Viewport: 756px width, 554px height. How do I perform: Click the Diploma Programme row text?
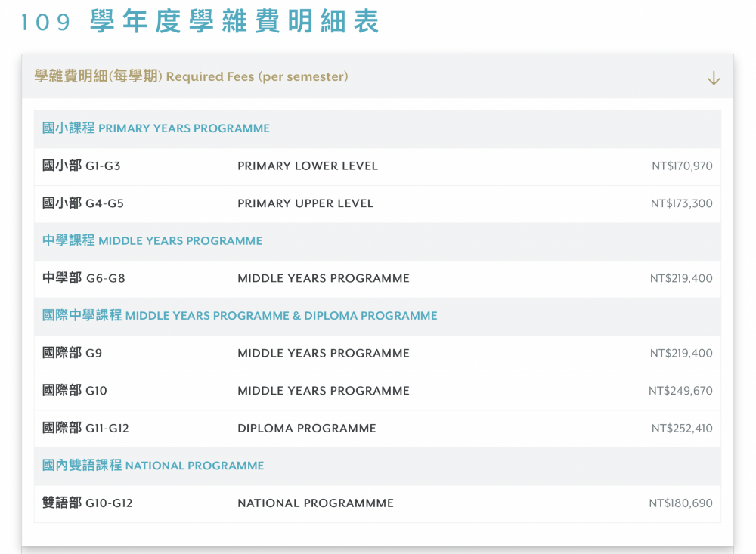click(306, 428)
